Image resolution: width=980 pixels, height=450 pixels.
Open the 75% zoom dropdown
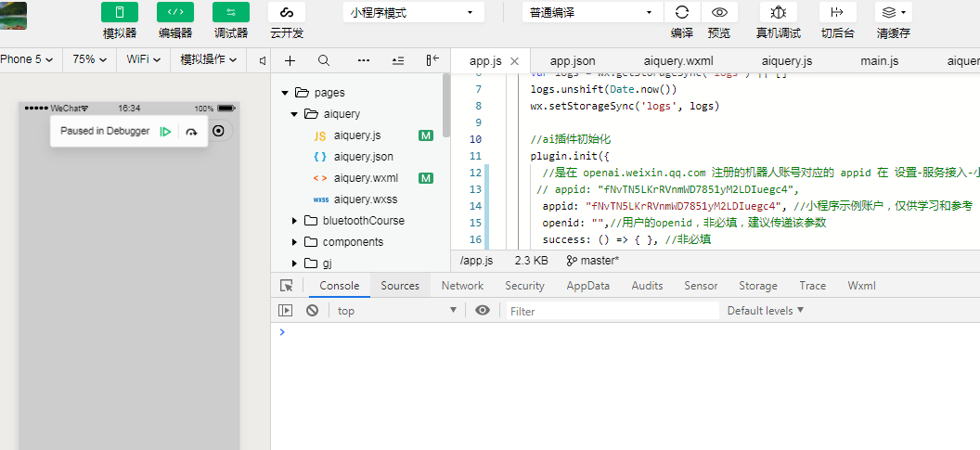click(89, 59)
